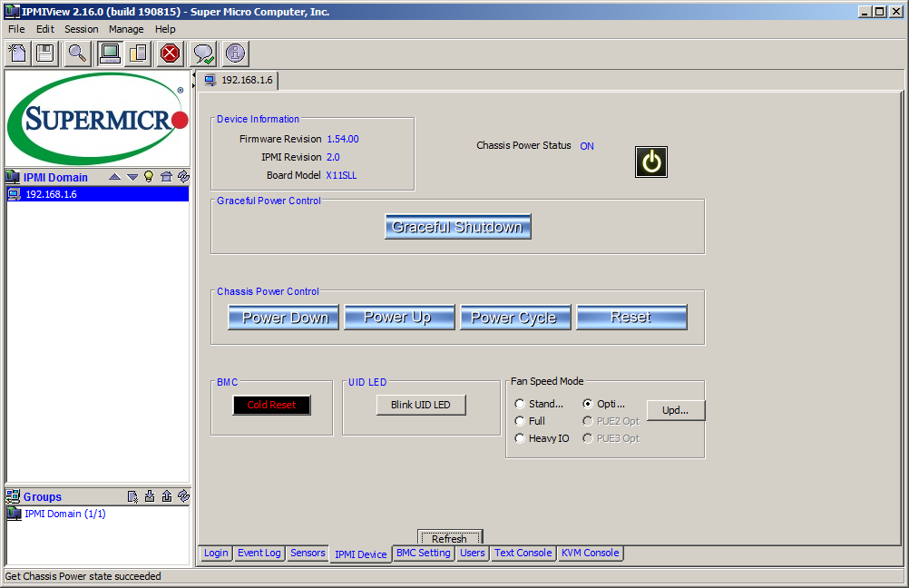The height and width of the screenshot is (588, 909).
Task: Select the Heavy IO fan mode
Action: (520, 438)
